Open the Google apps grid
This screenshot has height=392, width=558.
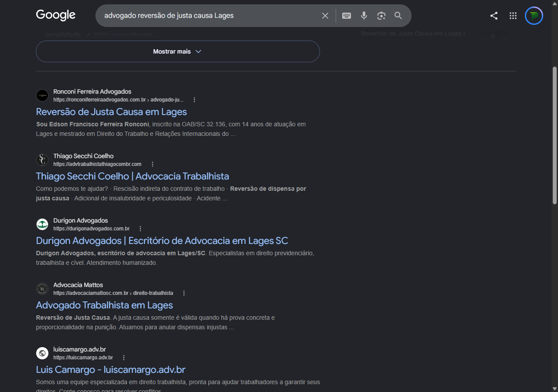click(x=513, y=16)
